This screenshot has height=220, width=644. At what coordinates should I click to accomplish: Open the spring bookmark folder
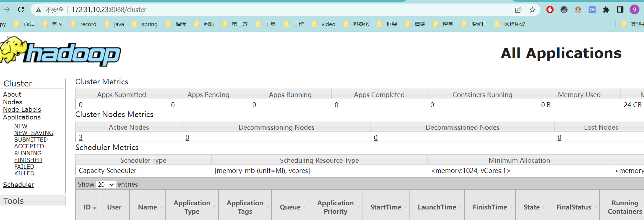coord(145,24)
